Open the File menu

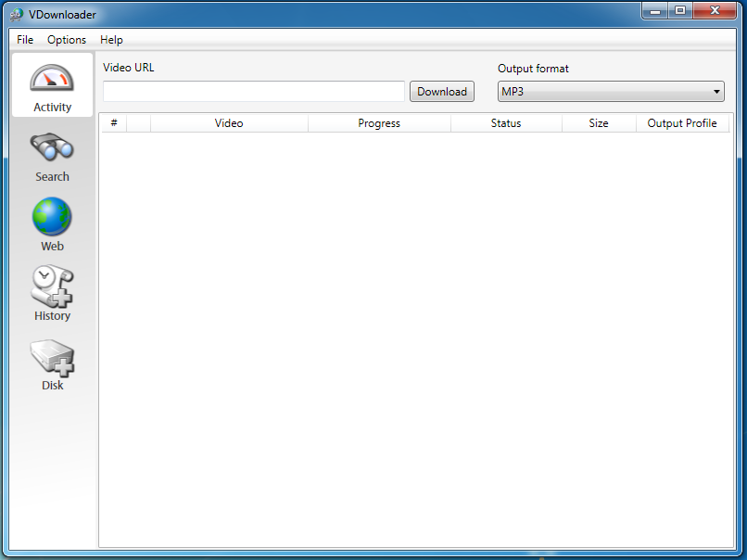coord(25,40)
